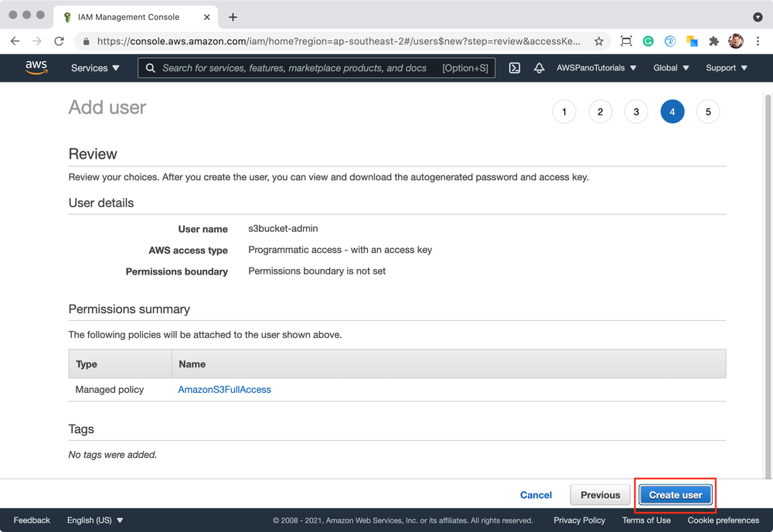The width and height of the screenshot is (773, 532).
Task: Click 'Programmatic access - with an access key'
Action: tap(339, 250)
